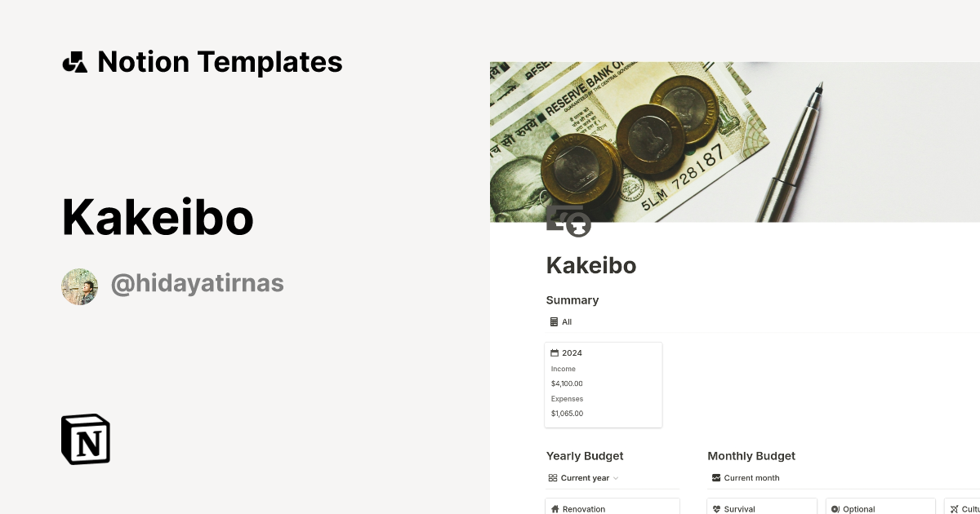Expand the 2024 summary card
This screenshot has height=514, width=980.
coord(604,383)
